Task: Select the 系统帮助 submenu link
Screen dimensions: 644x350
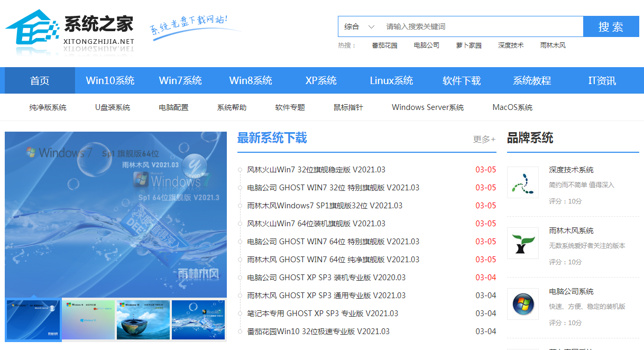Action: (x=232, y=107)
